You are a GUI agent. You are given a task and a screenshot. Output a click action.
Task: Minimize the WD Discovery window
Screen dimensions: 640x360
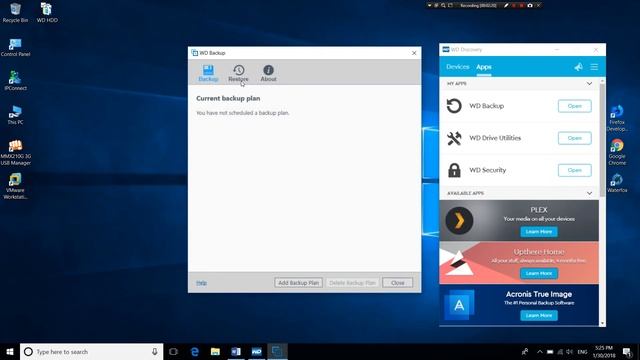[x=557, y=50]
